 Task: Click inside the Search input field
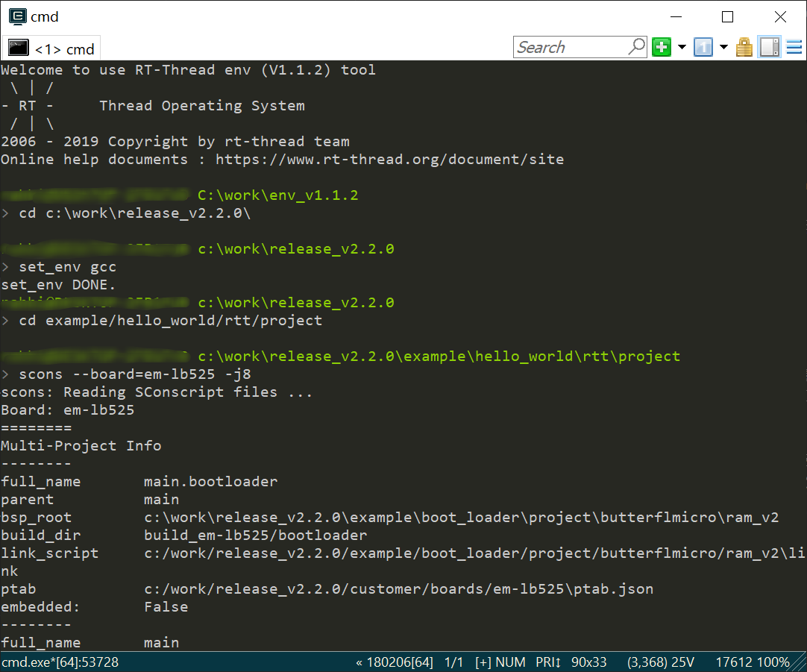tap(571, 48)
